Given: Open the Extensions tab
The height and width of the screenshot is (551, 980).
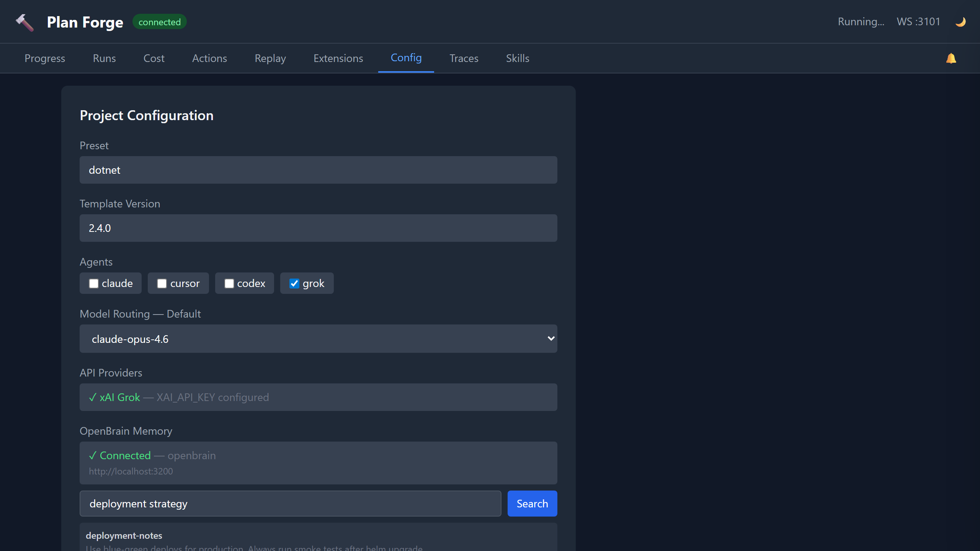Looking at the screenshot, I should coord(338,58).
